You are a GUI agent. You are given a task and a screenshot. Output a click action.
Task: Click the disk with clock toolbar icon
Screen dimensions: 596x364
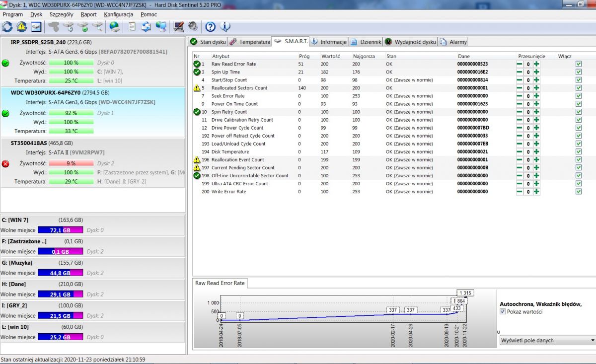pyautogui.click(x=69, y=27)
